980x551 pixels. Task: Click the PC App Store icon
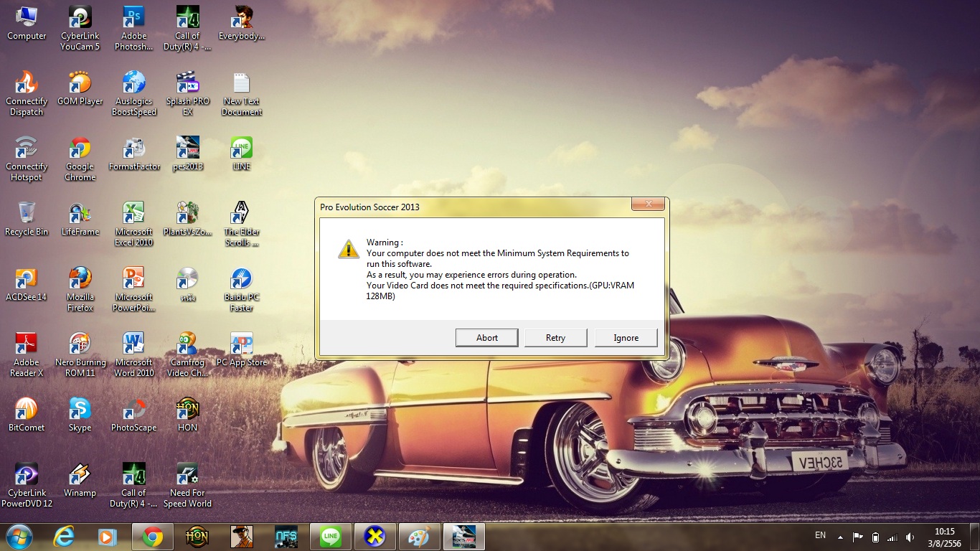(242, 350)
